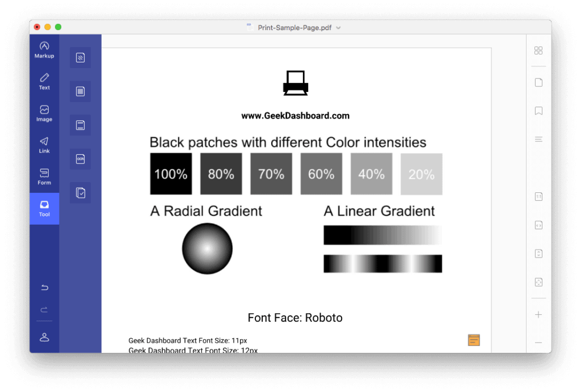
Task: Open the Markup tab in sidebar
Action: (x=44, y=50)
